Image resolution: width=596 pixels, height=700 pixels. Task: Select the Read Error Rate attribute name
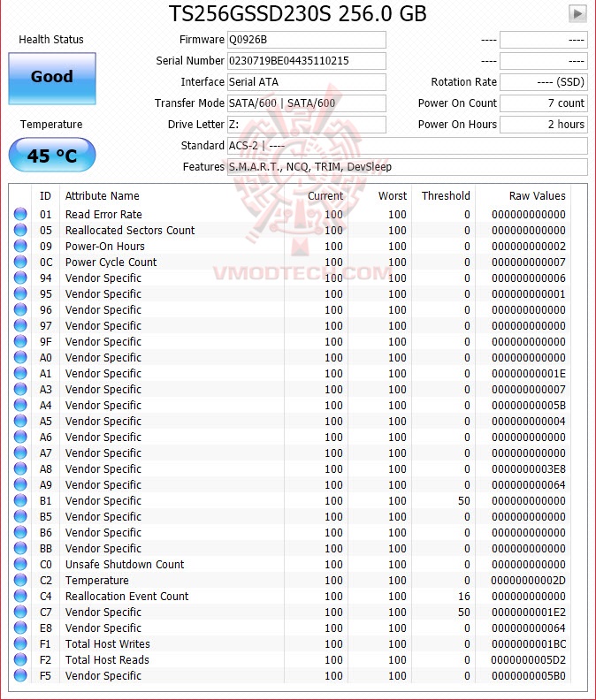pyautogui.click(x=103, y=214)
